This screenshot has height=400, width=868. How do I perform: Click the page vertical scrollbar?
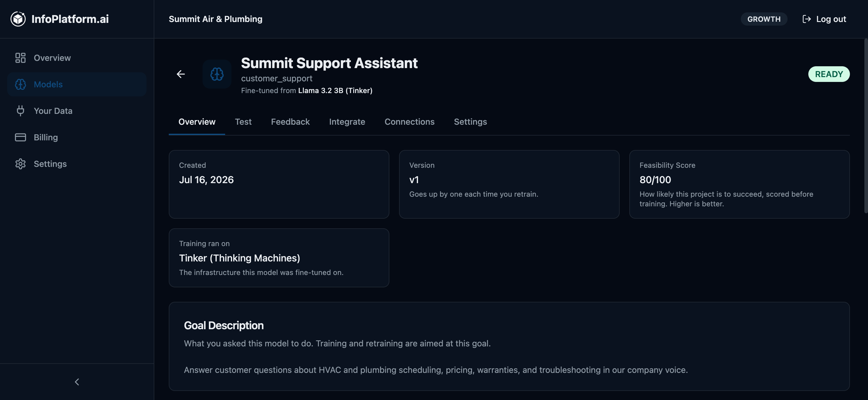click(866, 126)
